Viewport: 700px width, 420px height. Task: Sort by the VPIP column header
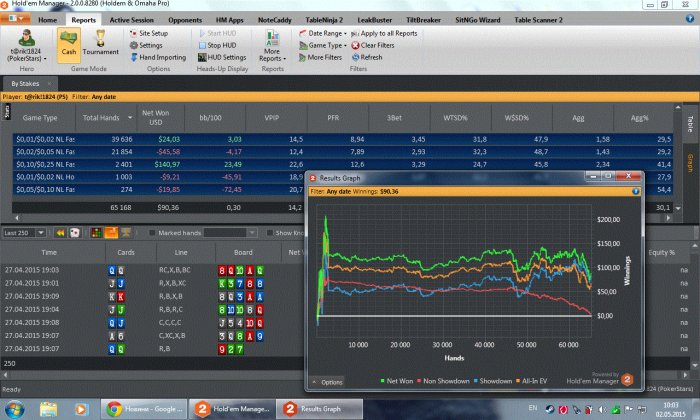pyautogui.click(x=272, y=118)
